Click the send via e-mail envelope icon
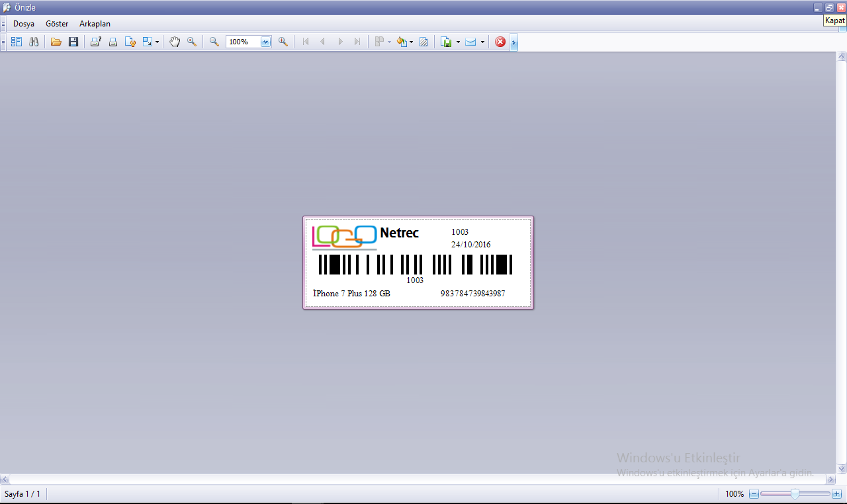The image size is (847, 504). pos(470,42)
